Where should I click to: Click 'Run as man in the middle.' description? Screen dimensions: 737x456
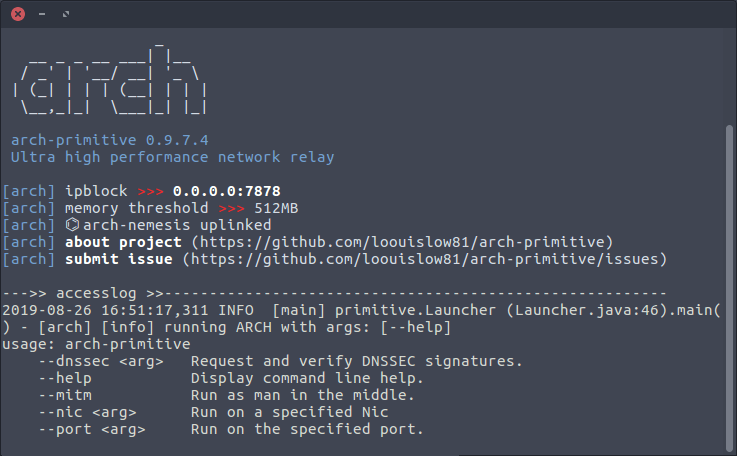coord(303,395)
